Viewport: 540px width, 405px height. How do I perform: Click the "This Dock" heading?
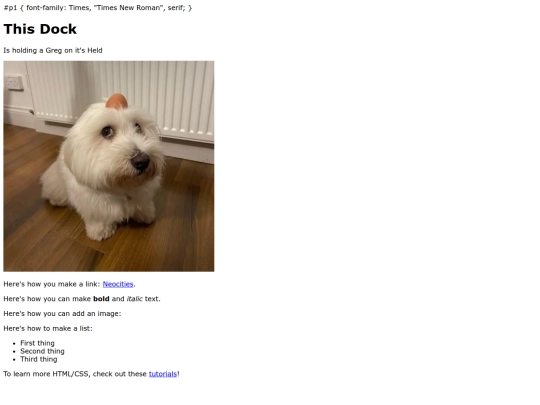[x=40, y=29]
